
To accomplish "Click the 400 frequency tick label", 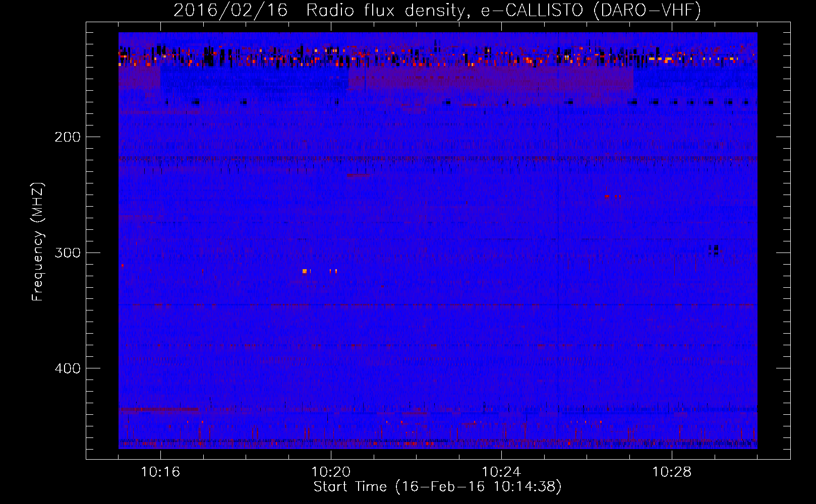I will [x=68, y=368].
